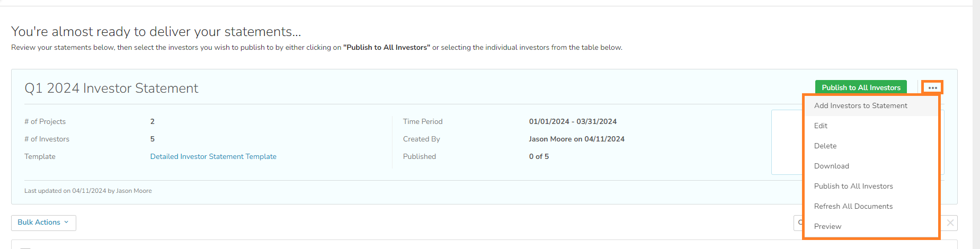Image resolution: width=980 pixels, height=249 pixels.
Task: Select Refresh All Documents menu option
Action: [853, 207]
